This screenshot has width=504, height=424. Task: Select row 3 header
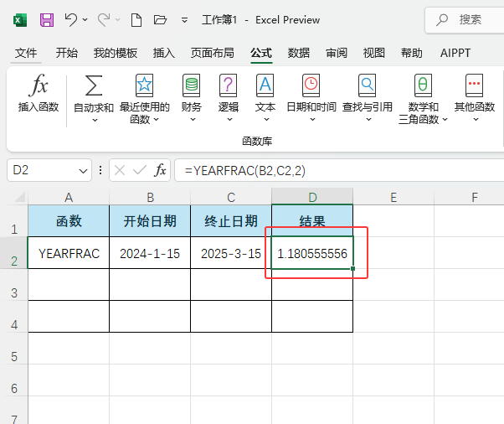click(x=14, y=285)
